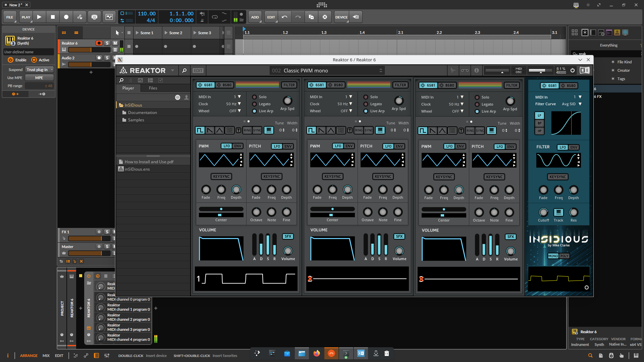Select Solo radio in first voice panel
The width and height of the screenshot is (644, 362).
tap(255, 97)
